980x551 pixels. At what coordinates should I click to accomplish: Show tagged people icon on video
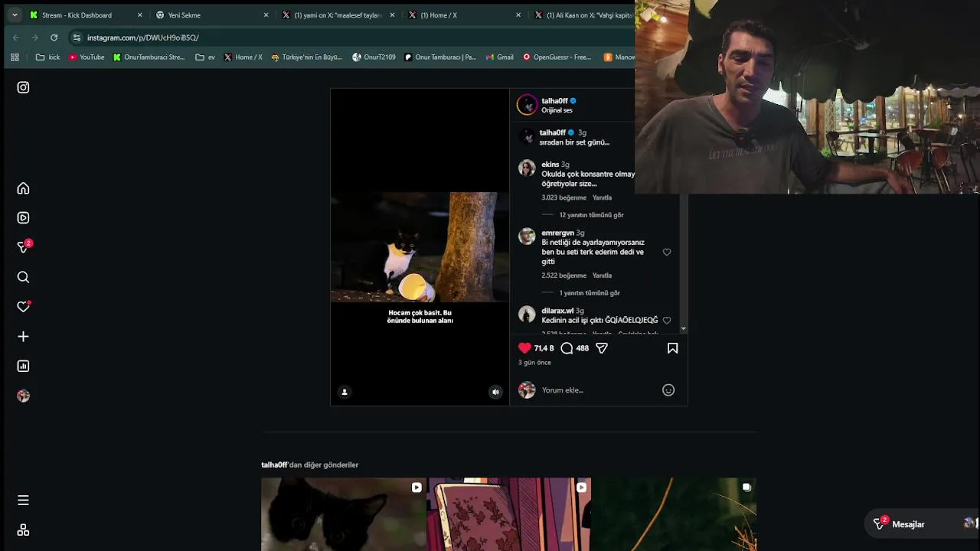[345, 392]
